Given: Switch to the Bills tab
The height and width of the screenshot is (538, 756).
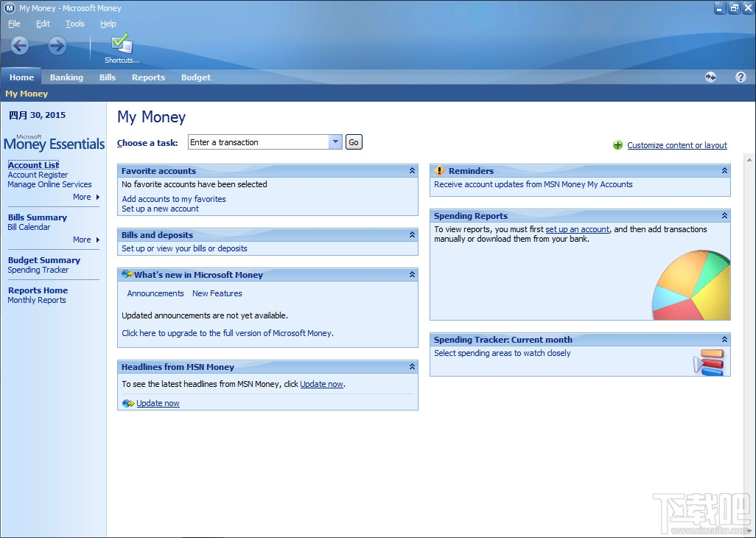Looking at the screenshot, I should pos(108,77).
